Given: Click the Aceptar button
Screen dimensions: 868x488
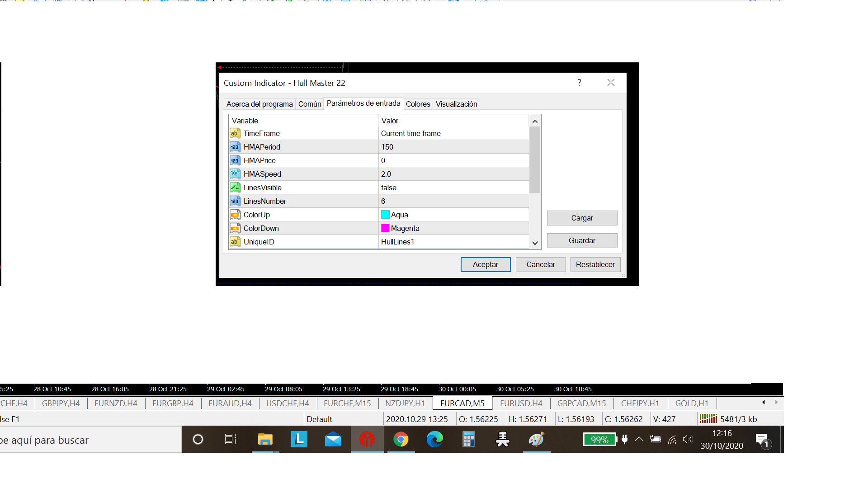Looking at the screenshot, I should [486, 264].
